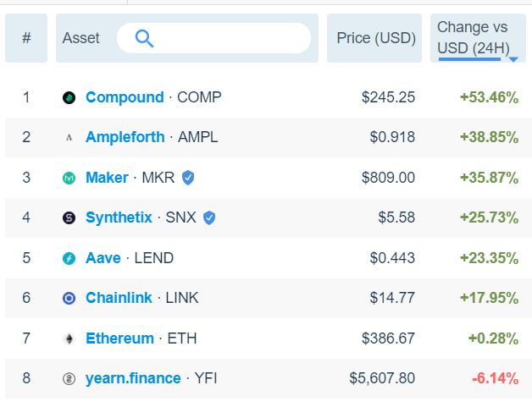The height and width of the screenshot is (407, 532).
Task: Click the magnifier icon in Asset search
Action: [x=144, y=38]
